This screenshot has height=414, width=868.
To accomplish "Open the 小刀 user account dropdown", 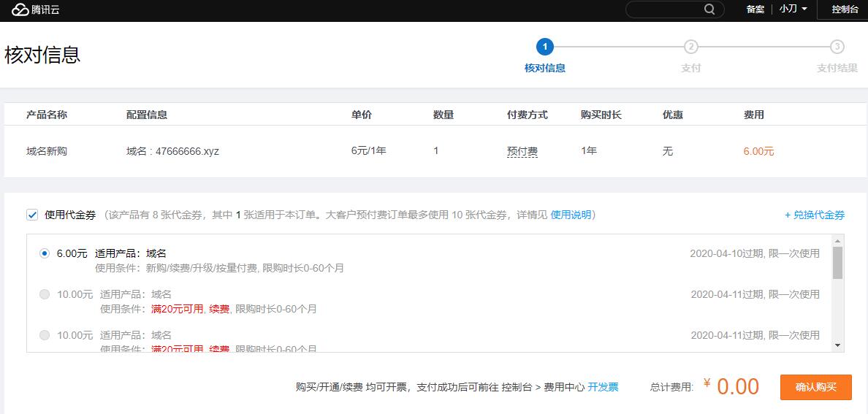I will pyautogui.click(x=793, y=9).
